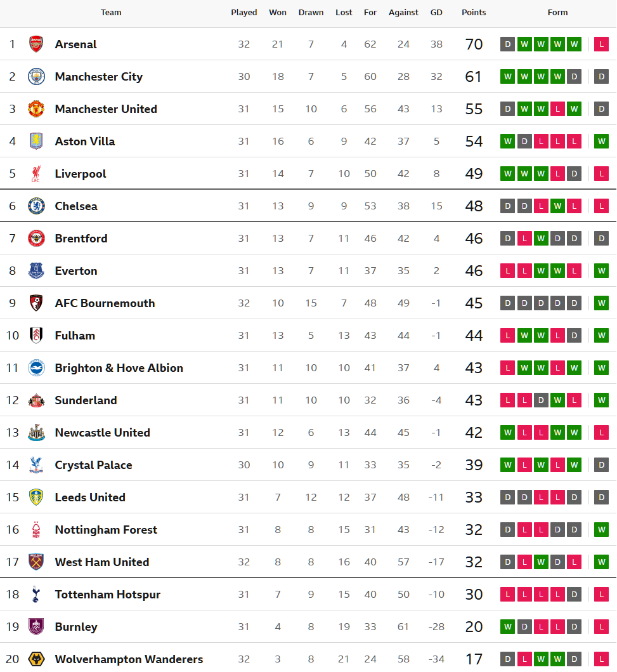
Task: Click the Brentford club crest icon
Action: [x=36, y=239]
